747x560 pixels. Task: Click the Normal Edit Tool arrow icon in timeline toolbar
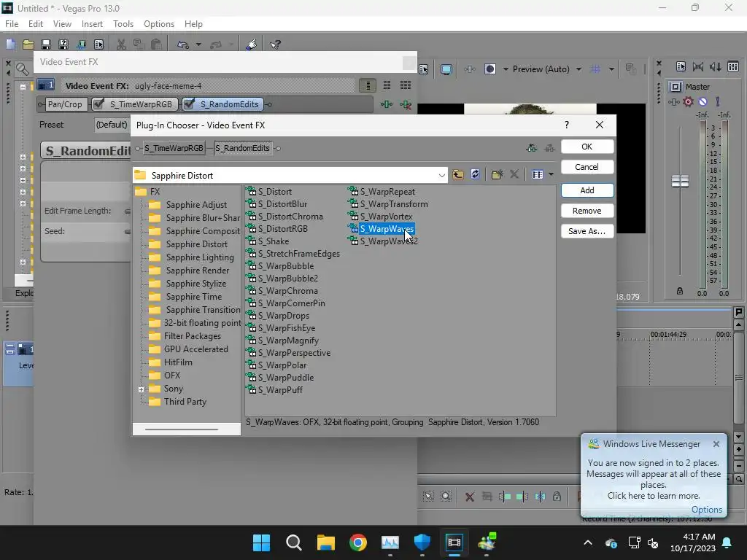point(428,497)
